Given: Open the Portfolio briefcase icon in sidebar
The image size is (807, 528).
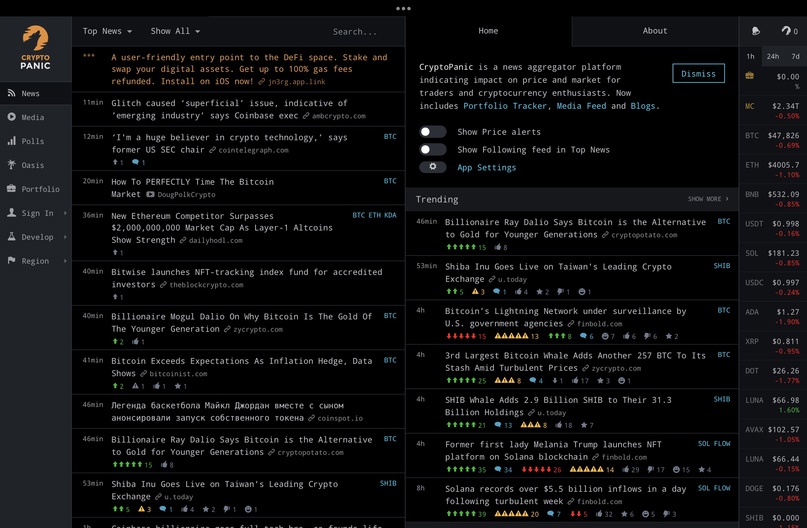Looking at the screenshot, I should pyautogui.click(x=11, y=188).
